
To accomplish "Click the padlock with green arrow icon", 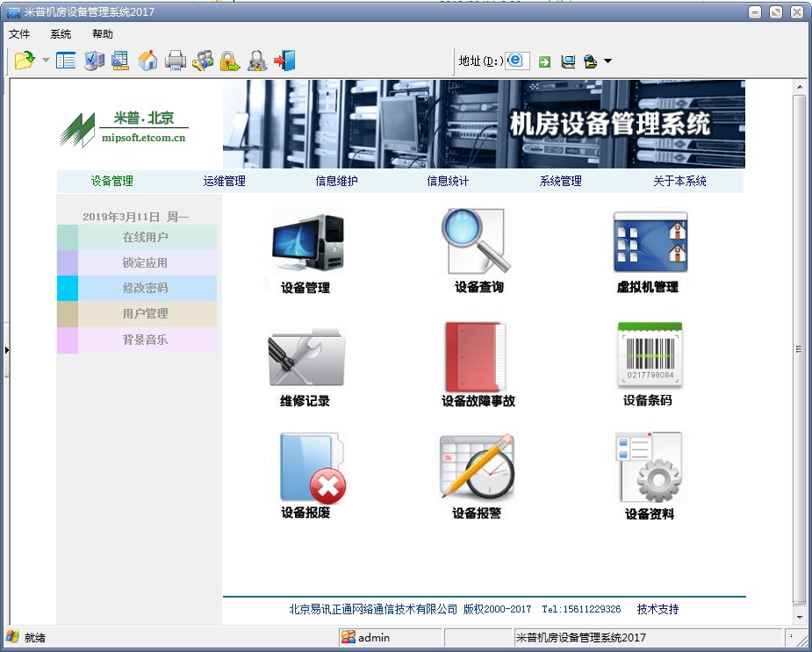I will pyautogui.click(x=229, y=61).
